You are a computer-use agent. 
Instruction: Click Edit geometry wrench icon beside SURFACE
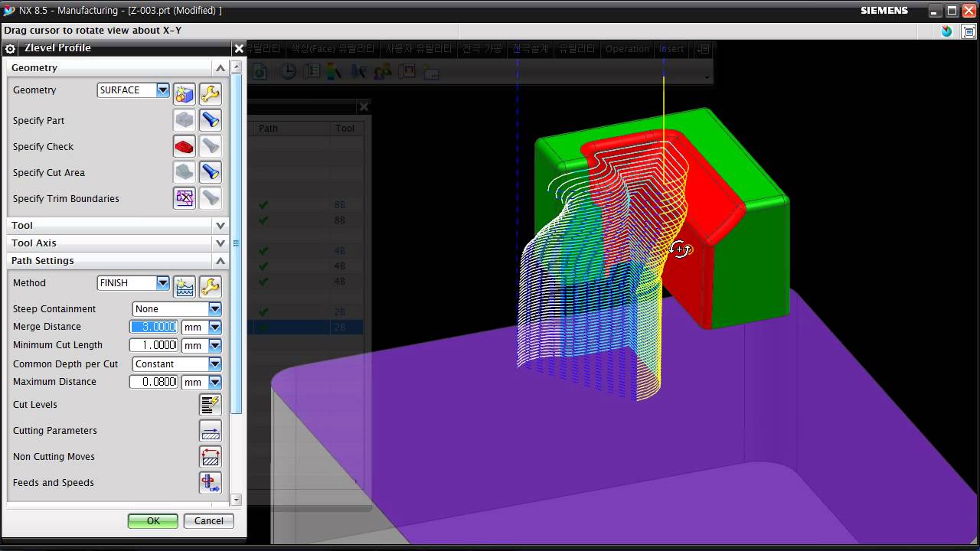coord(210,94)
